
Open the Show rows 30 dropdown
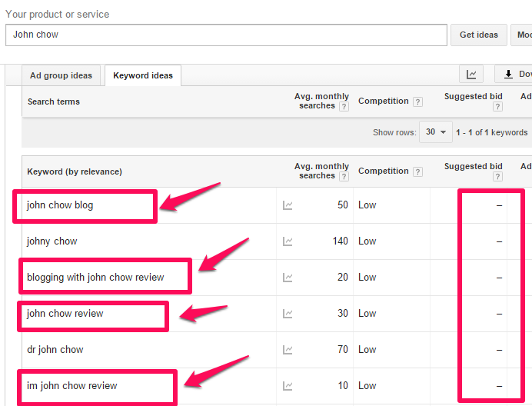coord(436,132)
